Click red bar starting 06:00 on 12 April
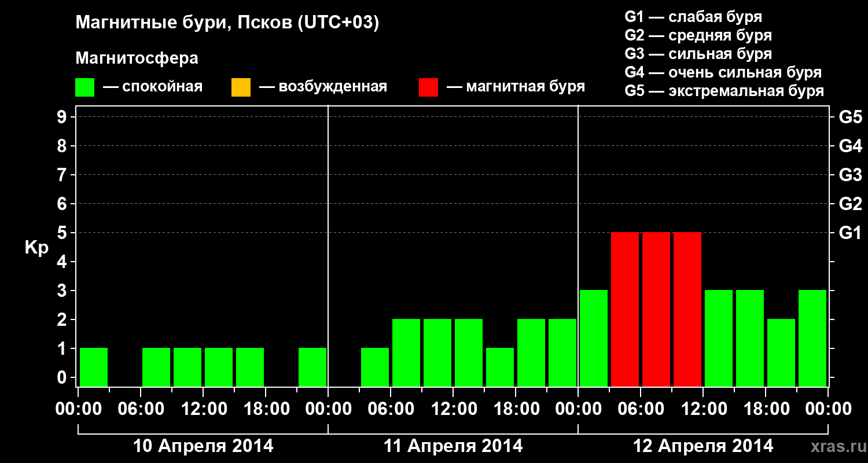 coord(656,309)
